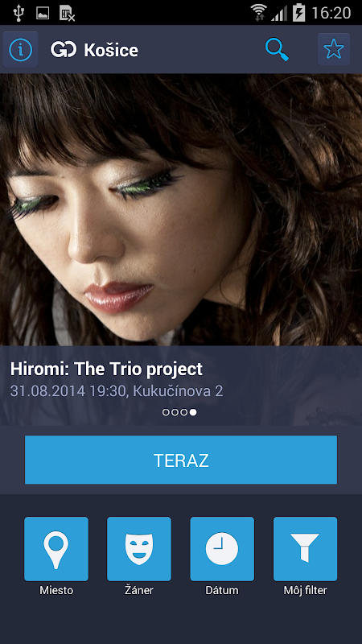Screen dimensions: 362x644
Task: Tap the 31.08.2014 19:30 Kukučínova 2 details
Action: 117,391
